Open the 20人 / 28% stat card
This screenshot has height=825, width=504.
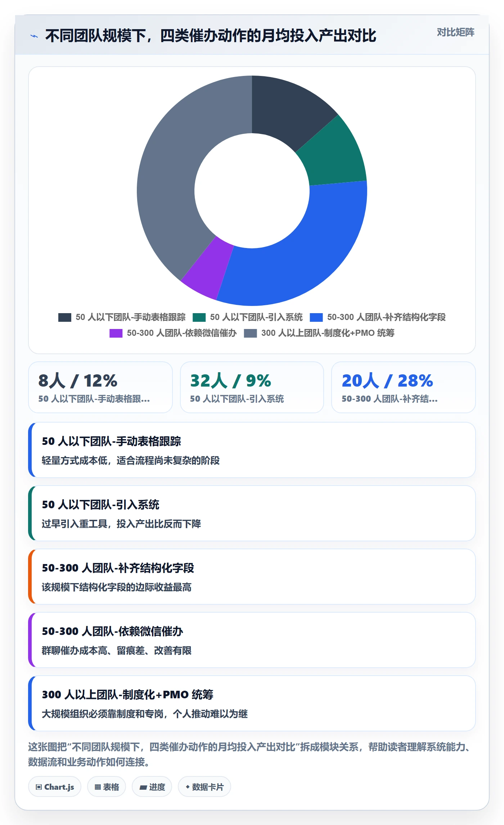[x=404, y=387]
